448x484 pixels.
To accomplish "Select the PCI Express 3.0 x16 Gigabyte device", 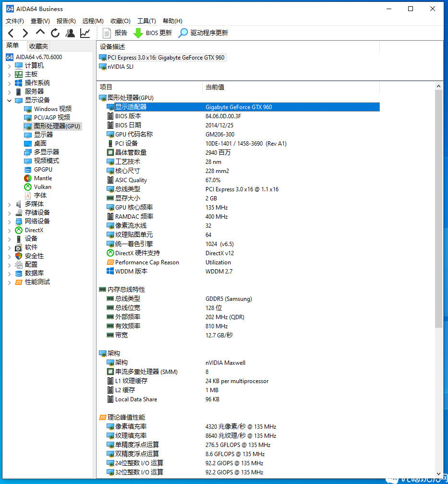I will pos(162,57).
